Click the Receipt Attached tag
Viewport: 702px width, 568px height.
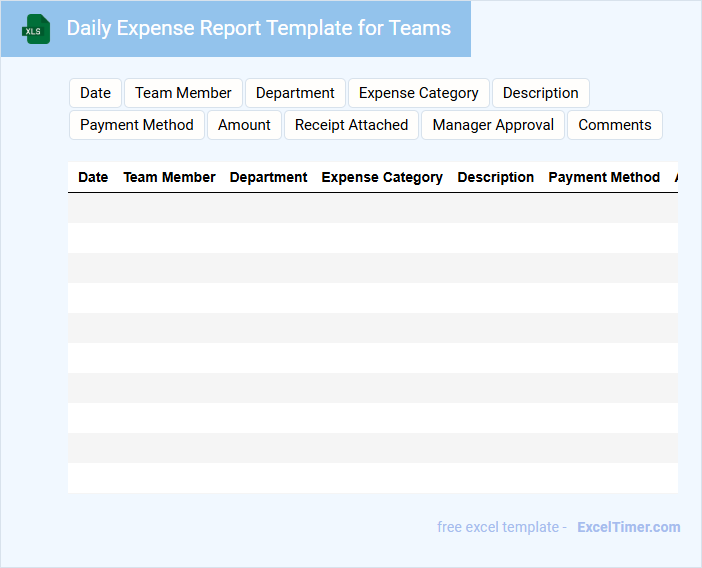click(351, 125)
